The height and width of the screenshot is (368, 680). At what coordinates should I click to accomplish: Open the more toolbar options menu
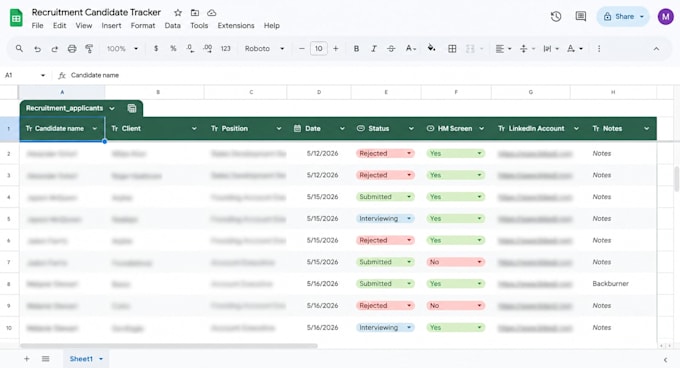click(x=599, y=49)
